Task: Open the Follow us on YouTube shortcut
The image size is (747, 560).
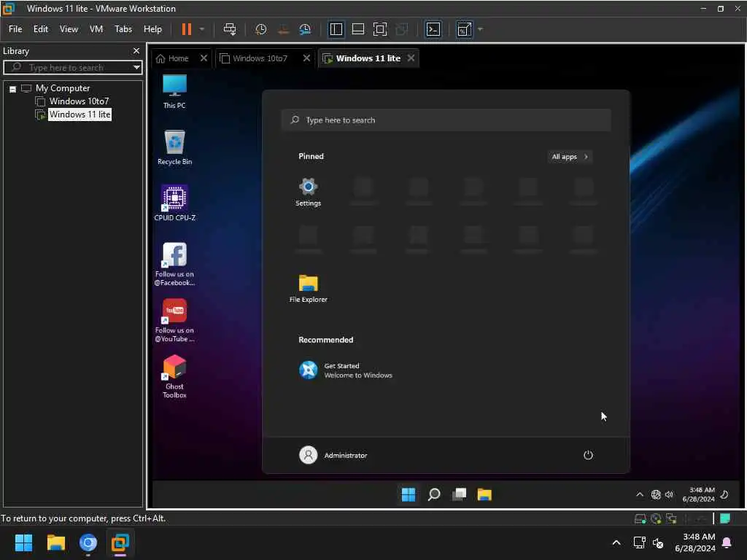Action: pos(174,320)
